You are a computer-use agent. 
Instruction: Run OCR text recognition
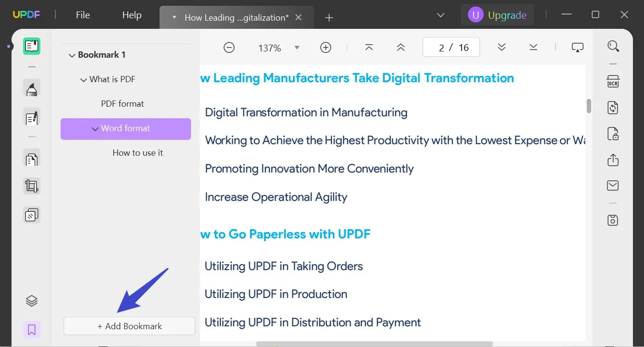point(613,82)
